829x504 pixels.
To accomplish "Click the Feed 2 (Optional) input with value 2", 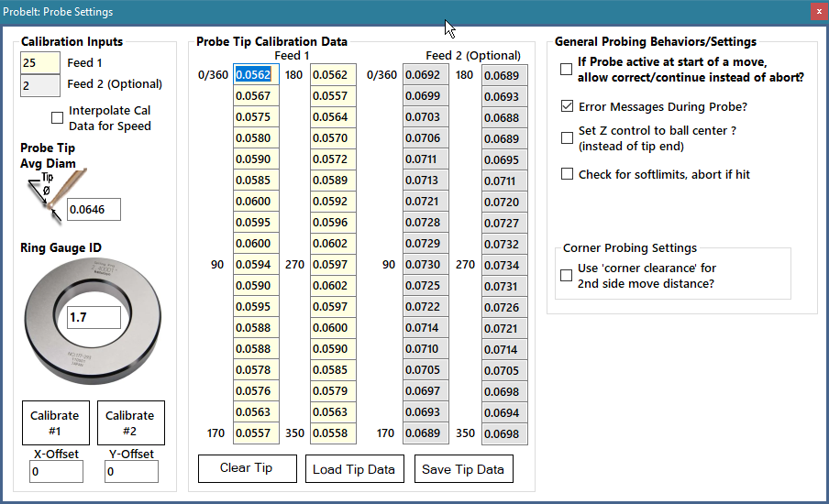I will pyautogui.click(x=40, y=85).
